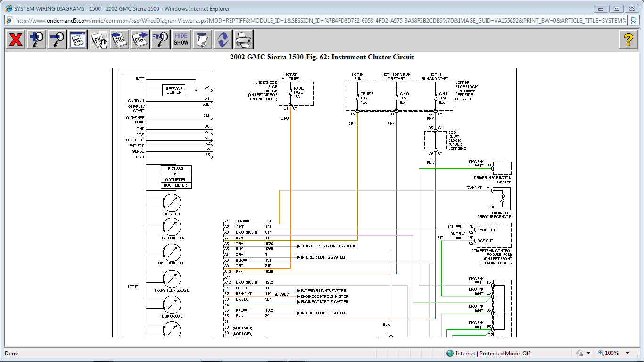
Task: Click the blue refresh arrows icon
Action: pos(223,40)
